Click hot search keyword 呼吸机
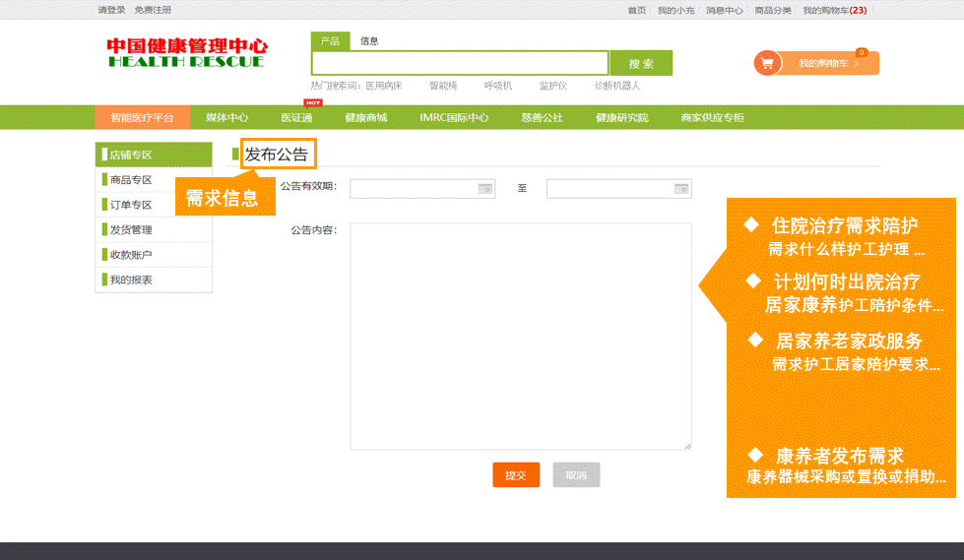This screenshot has height=560, width=964. point(498,86)
